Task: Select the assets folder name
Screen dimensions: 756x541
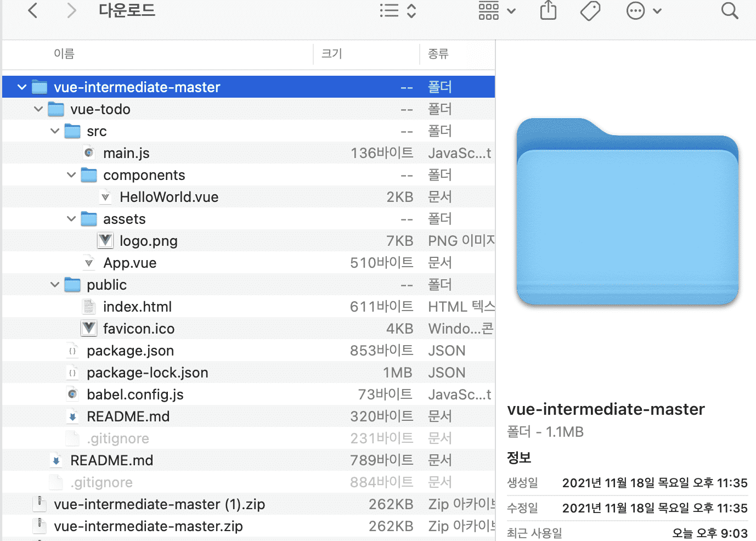Action: 125,219
